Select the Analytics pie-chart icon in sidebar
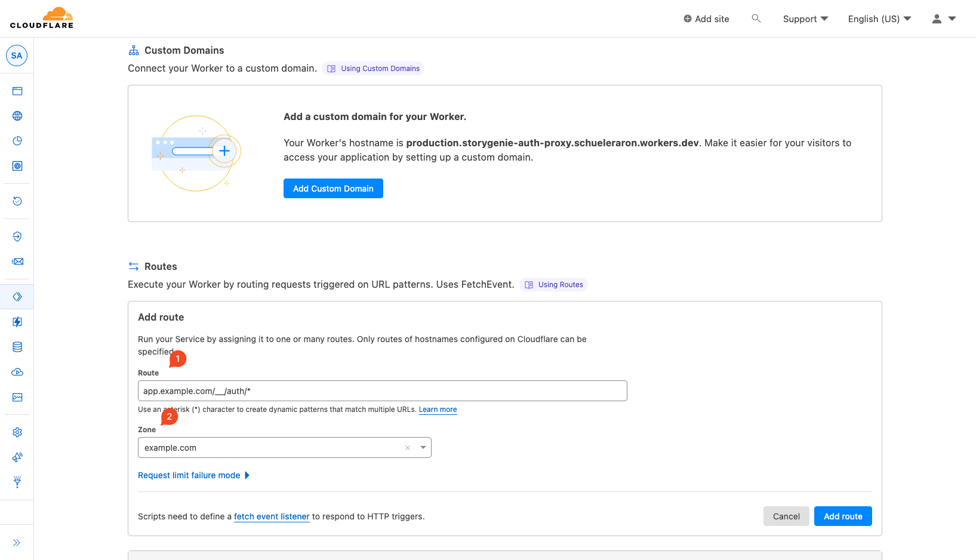Image resolution: width=976 pixels, height=560 pixels. point(17,141)
